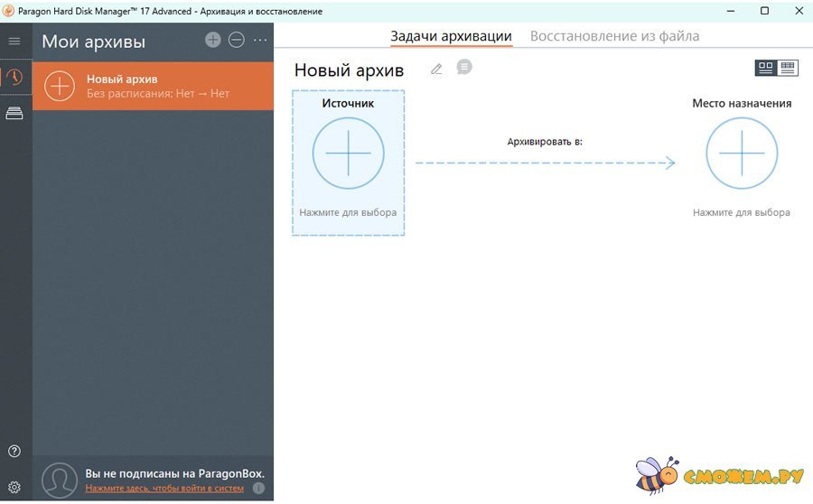Click the help question mark icon

click(14, 452)
